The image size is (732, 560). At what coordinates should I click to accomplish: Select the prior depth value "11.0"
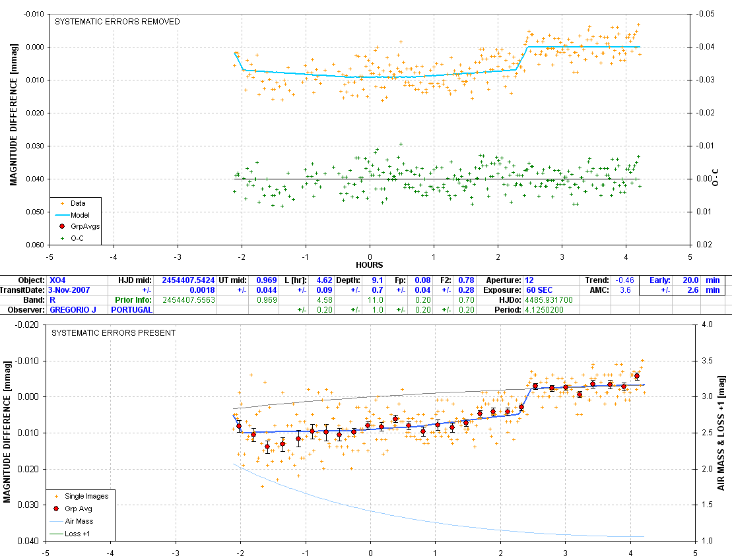[x=376, y=299]
